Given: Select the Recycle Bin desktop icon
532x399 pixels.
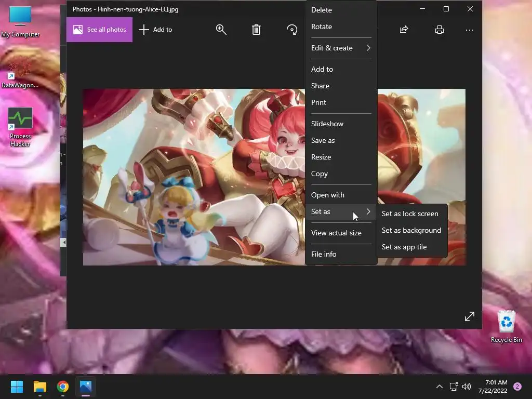Looking at the screenshot, I should coord(506,327).
